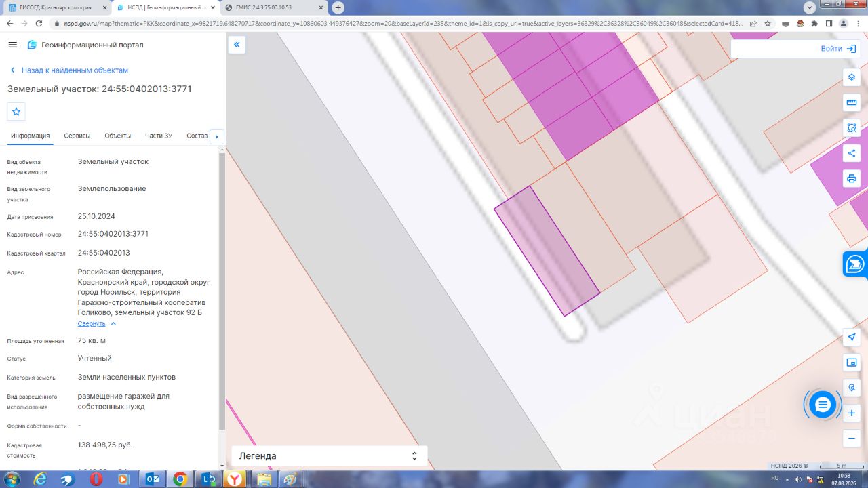Select the highlighted purple parcel on map

[547, 251]
